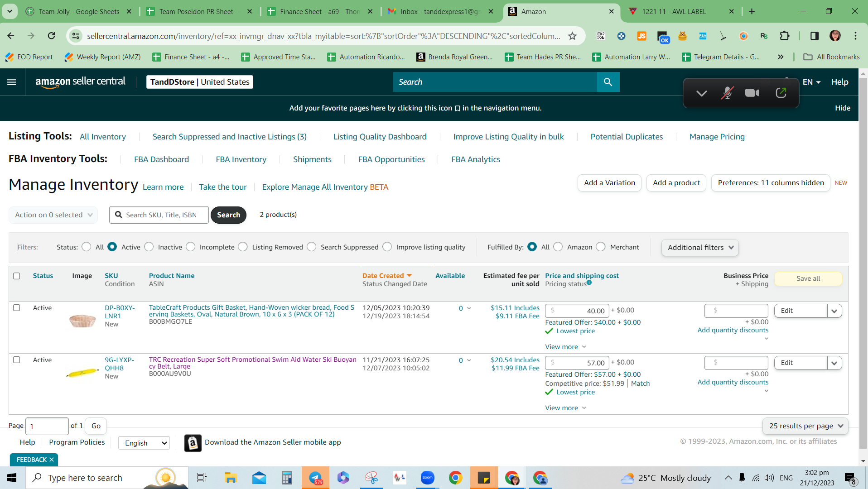Click the Search SKU, Title, ISBN field
Viewport: 868px width, 489px height.
click(x=159, y=215)
